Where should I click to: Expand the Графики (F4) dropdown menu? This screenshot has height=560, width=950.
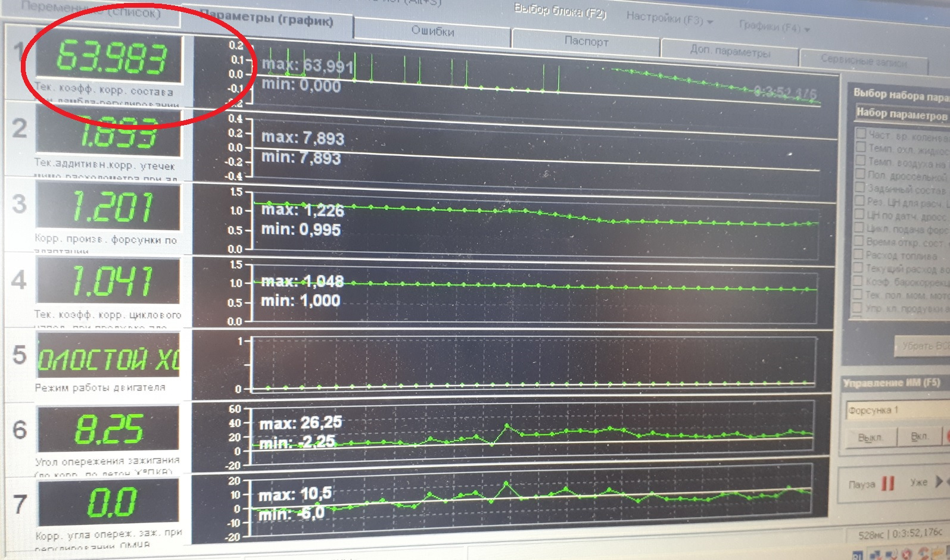774,26
